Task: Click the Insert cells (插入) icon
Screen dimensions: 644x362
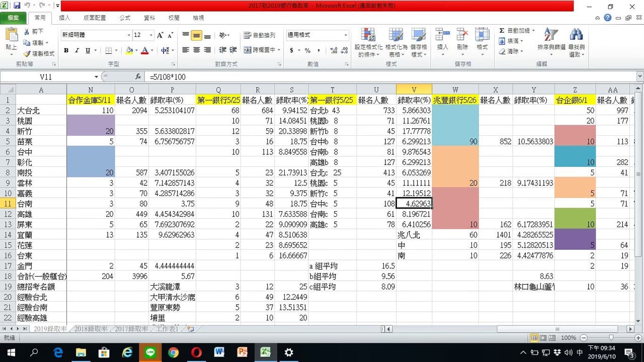Action: (x=443, y=35)
